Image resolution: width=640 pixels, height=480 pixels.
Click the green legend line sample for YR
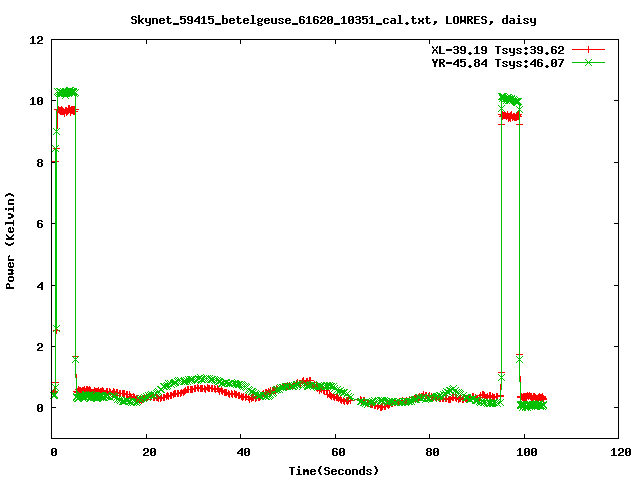click(588, 62)
